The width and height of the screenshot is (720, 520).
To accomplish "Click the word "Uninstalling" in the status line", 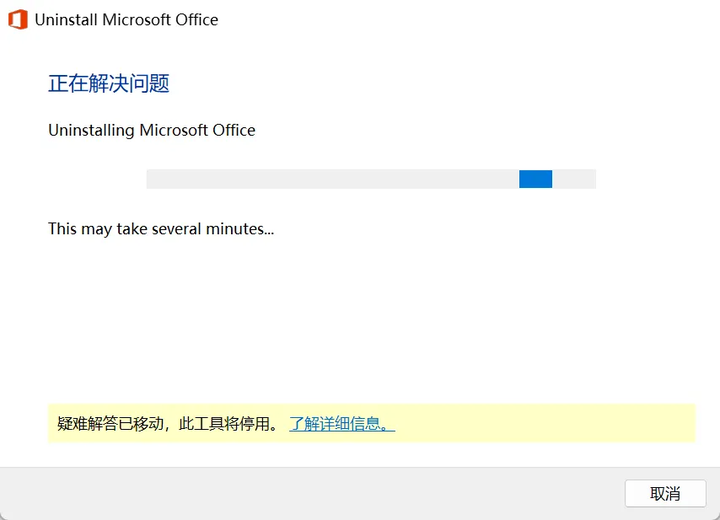I will click(91, 130).
